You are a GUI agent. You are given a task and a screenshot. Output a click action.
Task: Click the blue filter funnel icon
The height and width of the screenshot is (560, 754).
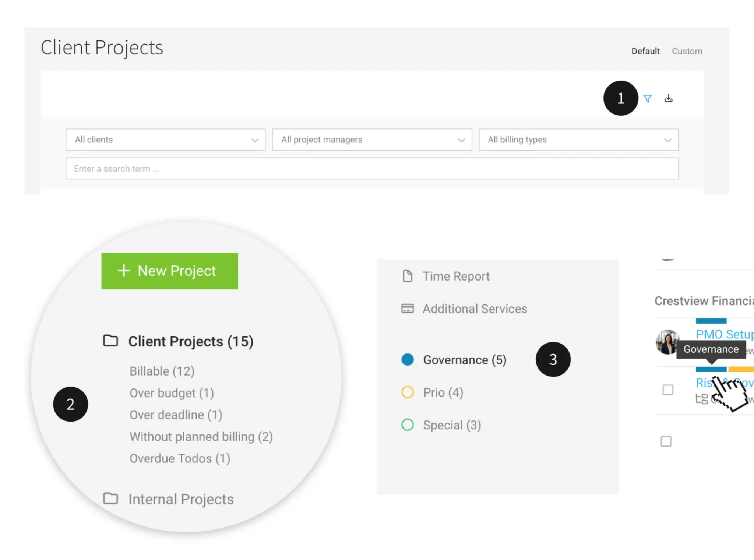pos(648,98)
